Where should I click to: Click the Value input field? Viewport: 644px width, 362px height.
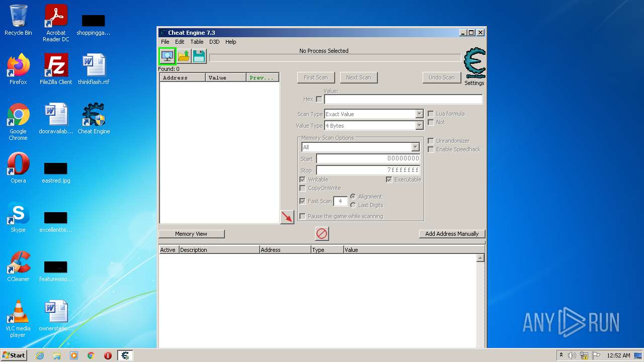[403, 99]
